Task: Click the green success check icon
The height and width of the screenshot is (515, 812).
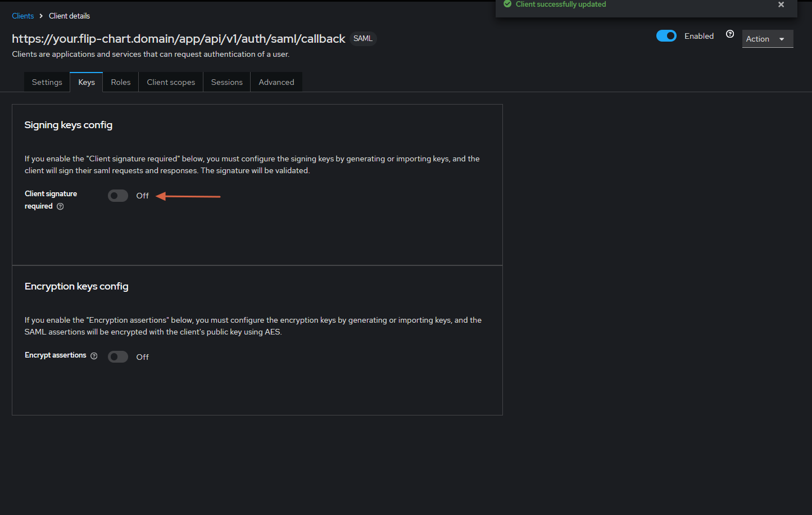Action: coord(507,4)
